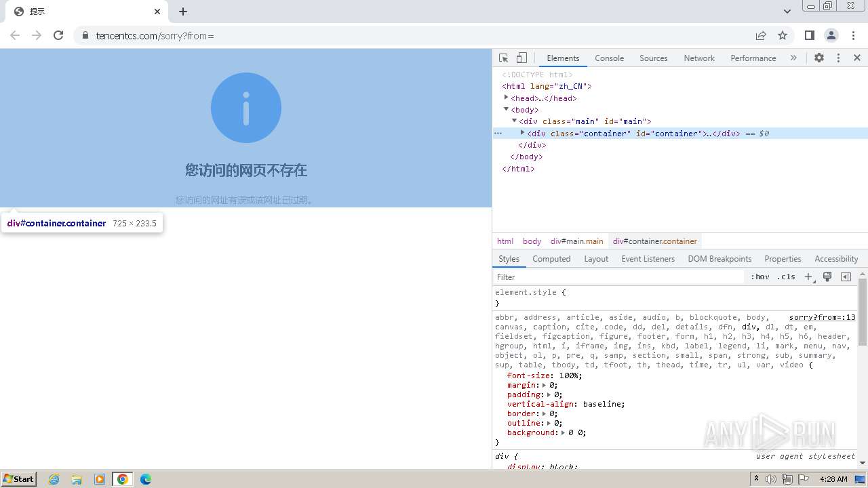This screenshot has width=868, height=488.
Task: Click body in the breadcrumb bar
Action: (532, 241)
